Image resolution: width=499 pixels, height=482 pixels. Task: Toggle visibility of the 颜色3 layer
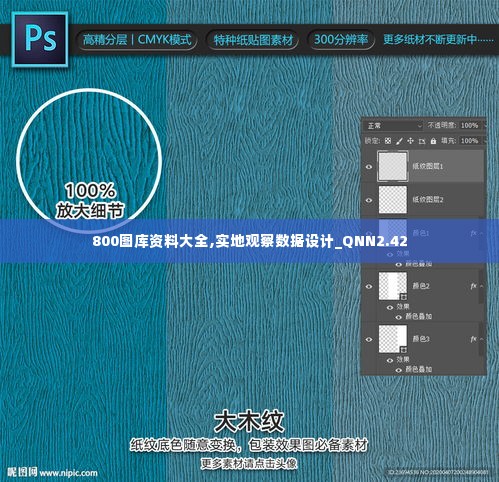pos(369,339)
